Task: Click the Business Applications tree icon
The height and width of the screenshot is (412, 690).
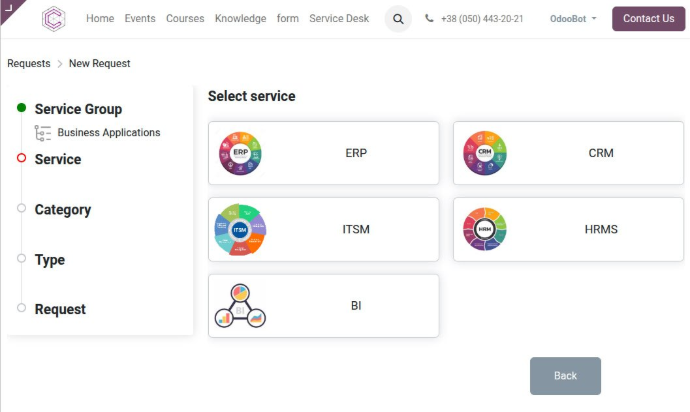Action: point(42,133)
